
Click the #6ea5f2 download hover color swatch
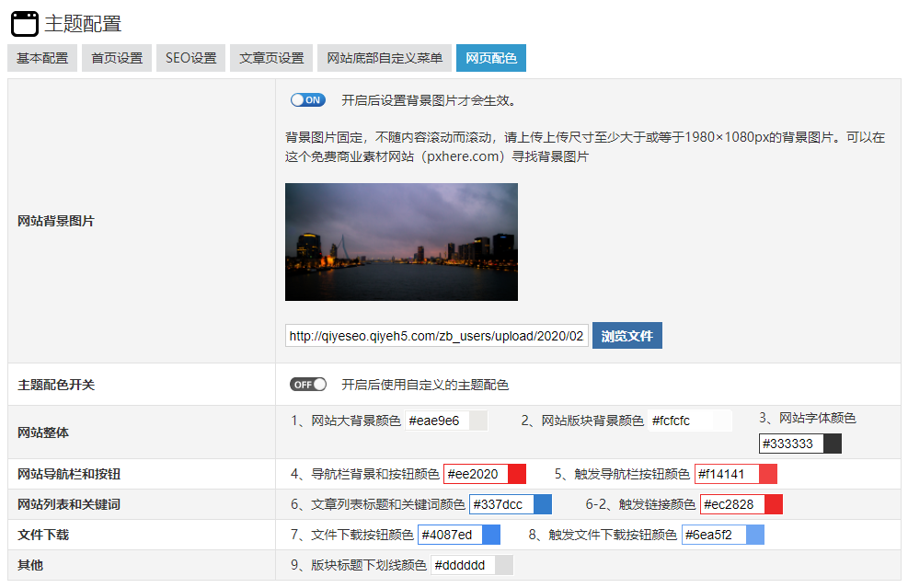pyautogui.click(x=755, y=535)
